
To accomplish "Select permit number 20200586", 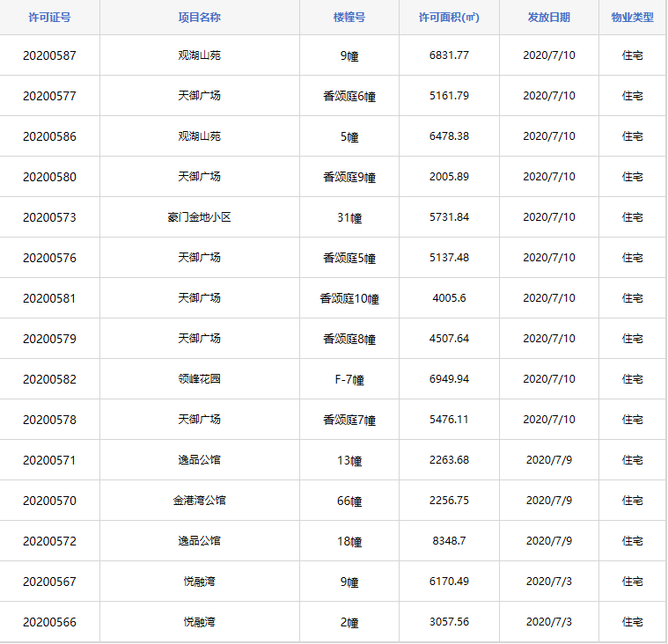I will (49, 136).
